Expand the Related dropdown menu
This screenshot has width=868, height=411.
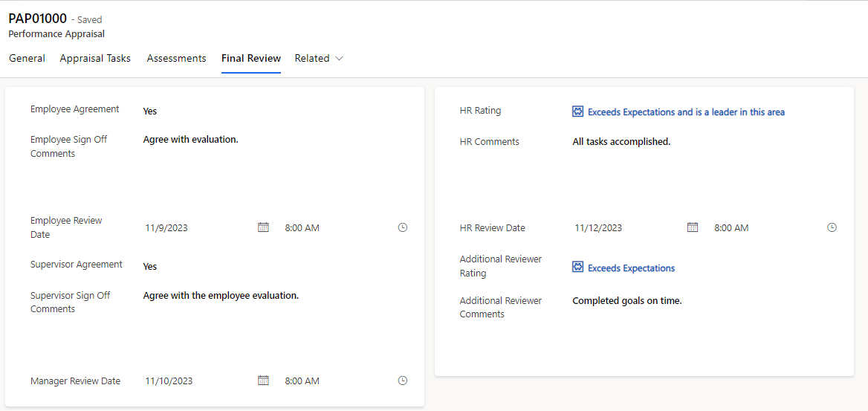(x=319, y=58)
